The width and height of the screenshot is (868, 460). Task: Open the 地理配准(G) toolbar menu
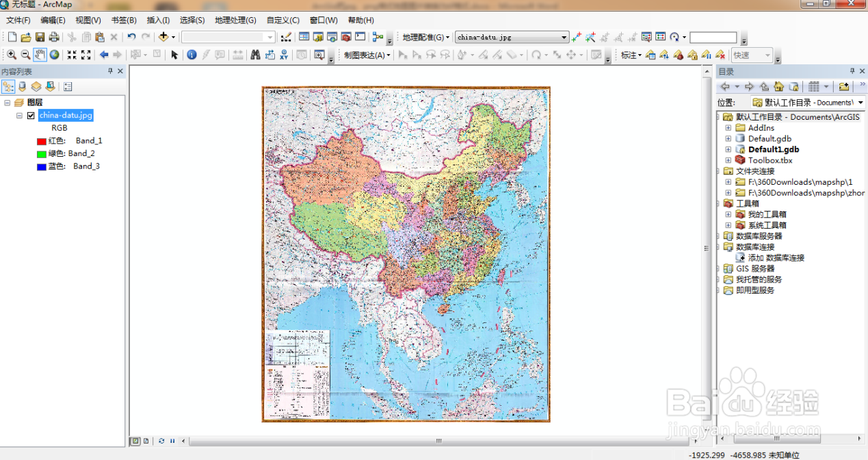[x=426, y=37]
